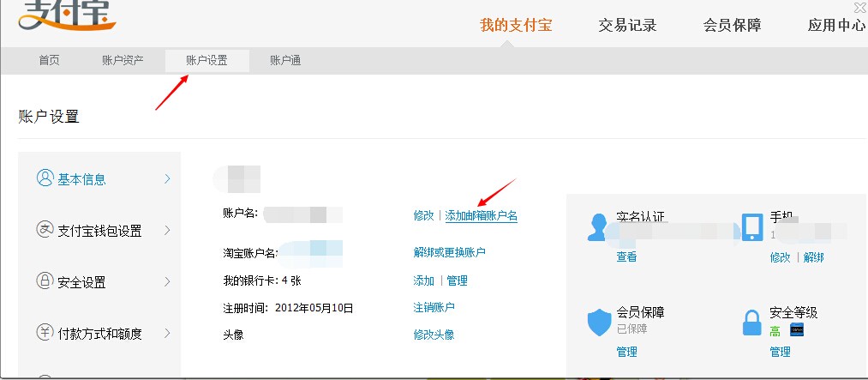This screenshot has height=380, width=868.
Task: Switch to the 账户资产 tab
Action: tap(123, 61)
